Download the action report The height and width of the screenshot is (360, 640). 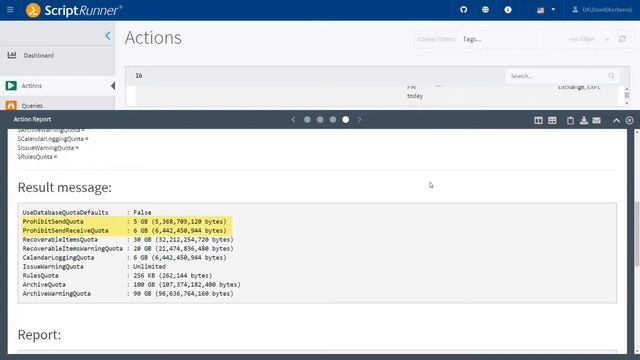tap(584, 120)
